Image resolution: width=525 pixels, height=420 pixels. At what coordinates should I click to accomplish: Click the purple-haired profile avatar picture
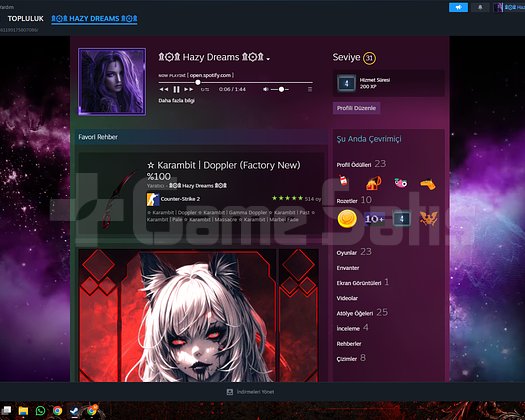coord(112,81)
